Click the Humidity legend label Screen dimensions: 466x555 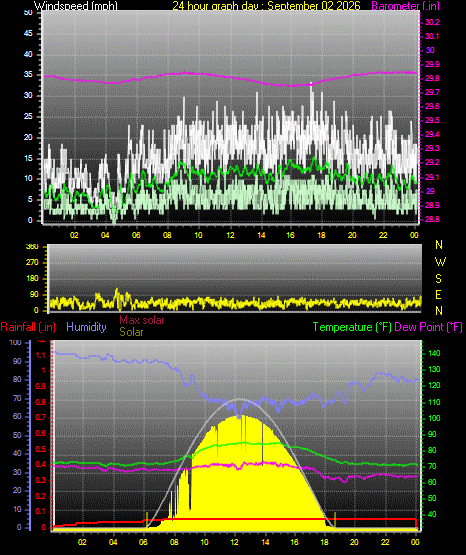[86, 327]
